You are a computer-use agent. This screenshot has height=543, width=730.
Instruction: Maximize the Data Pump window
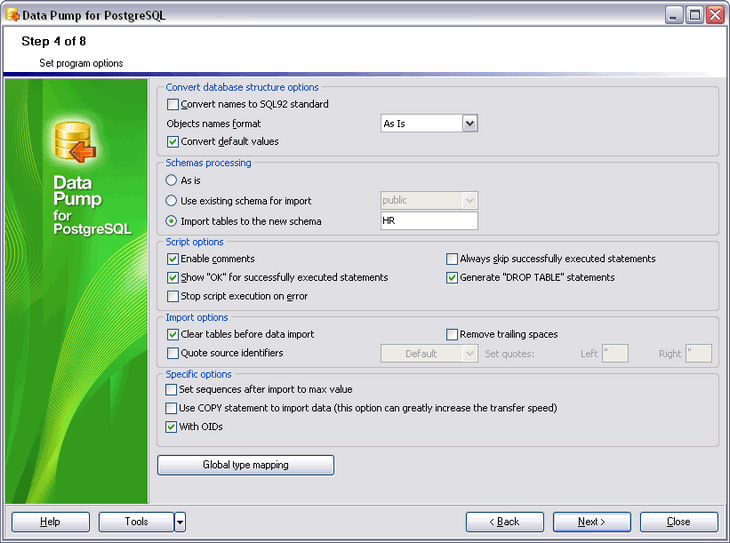coord(694,14)
